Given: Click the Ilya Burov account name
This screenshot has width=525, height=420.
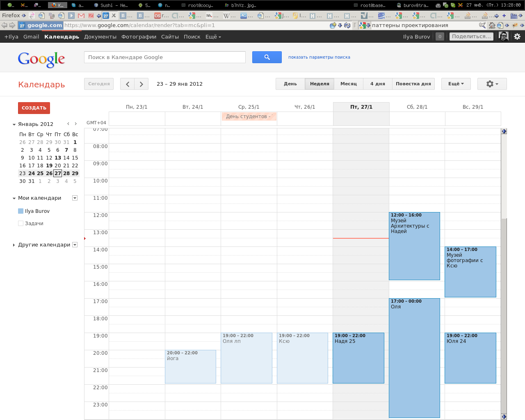Looking at the screenshot, I should 416,37.
